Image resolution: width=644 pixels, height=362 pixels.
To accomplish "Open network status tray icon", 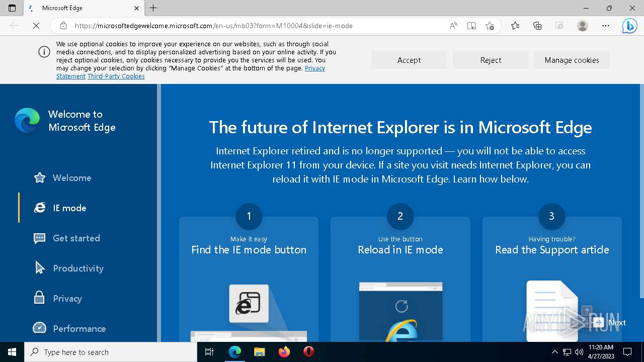I will pyautogui.click(x=567, y=352).
